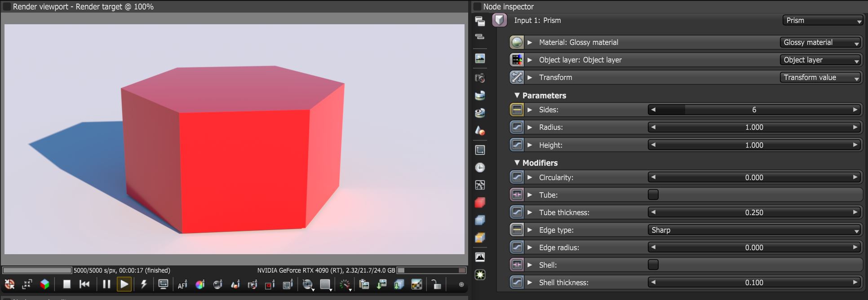Open the camera settings icon in inspector sidebar
Screen dimensions: 868x300
coord(480,78)
